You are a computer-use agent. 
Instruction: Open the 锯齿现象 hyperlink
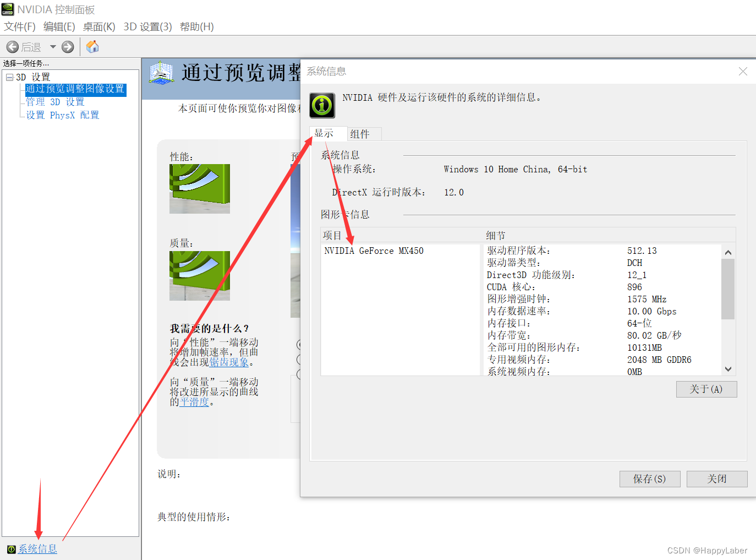pyautogui.click(x=229, y=362)
